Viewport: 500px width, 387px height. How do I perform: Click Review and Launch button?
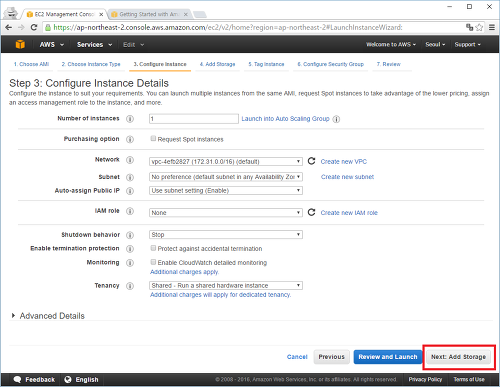click(x=388, y=357)
